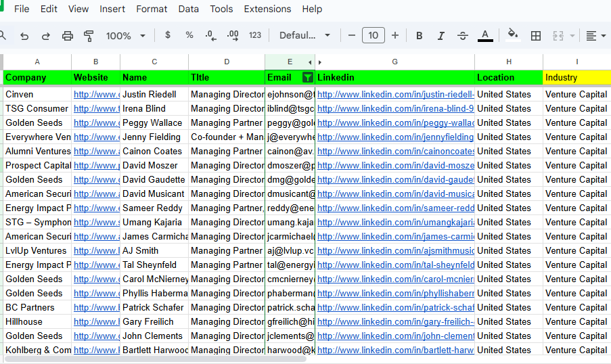Open the text color picker
Viewport: 611px width, 364px height.
(485, 35)
